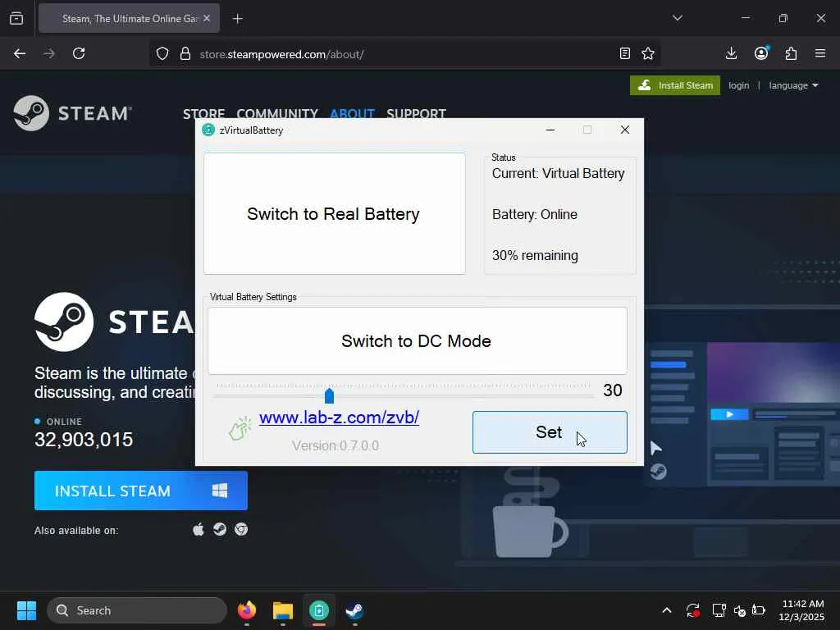Open the SUPPORT menu on Steam
This screenshot has height=630, width=840.
pos(416,113)
